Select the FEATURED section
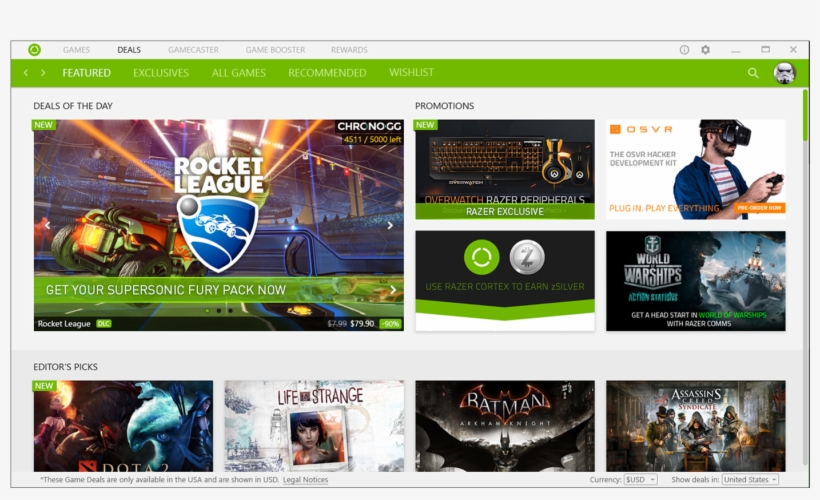This screenshot has height=500, width=820. pyautogui.click(x=86, y=73)
